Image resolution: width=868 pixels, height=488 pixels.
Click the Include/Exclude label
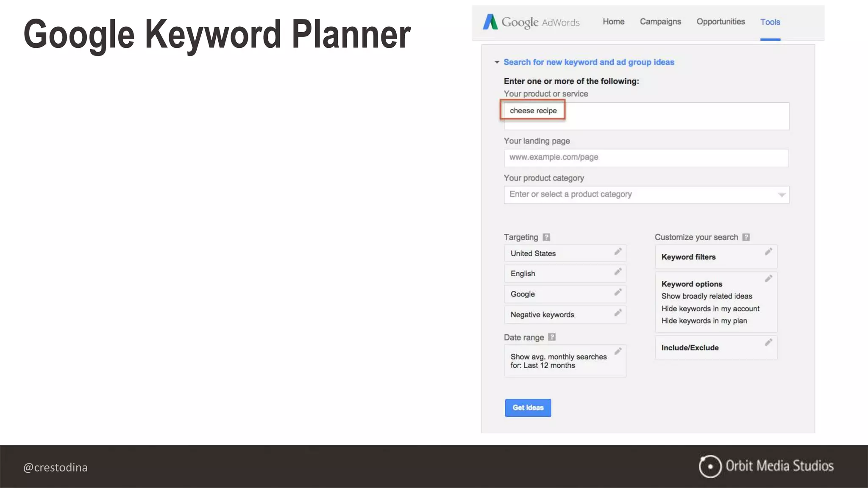coord(690,348)
